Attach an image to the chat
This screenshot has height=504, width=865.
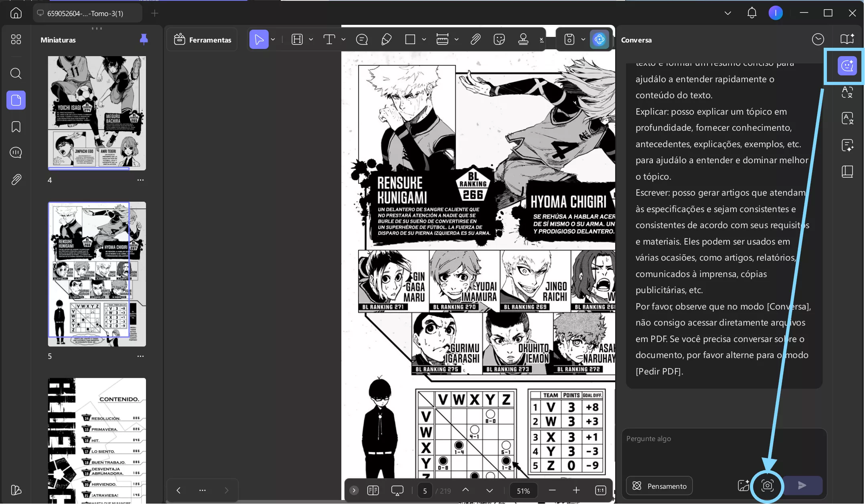pos(743,486)
